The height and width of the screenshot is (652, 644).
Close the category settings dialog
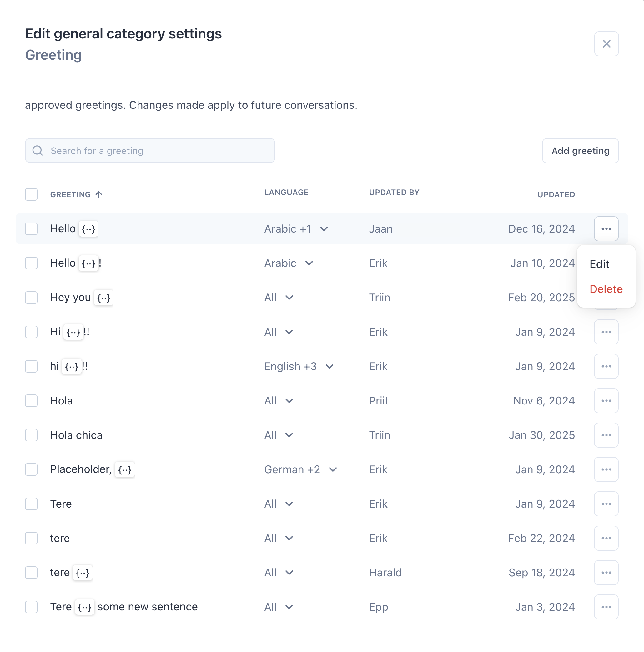(x=606, y=44)
